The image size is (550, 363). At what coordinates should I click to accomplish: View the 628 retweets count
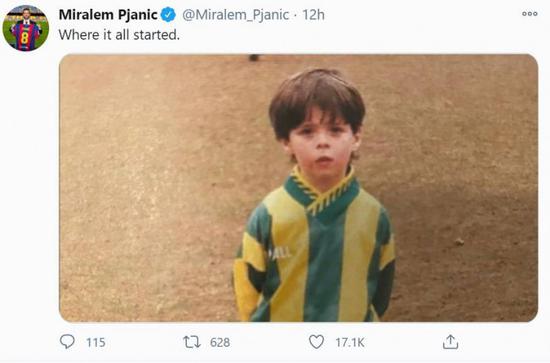(220, 342)
